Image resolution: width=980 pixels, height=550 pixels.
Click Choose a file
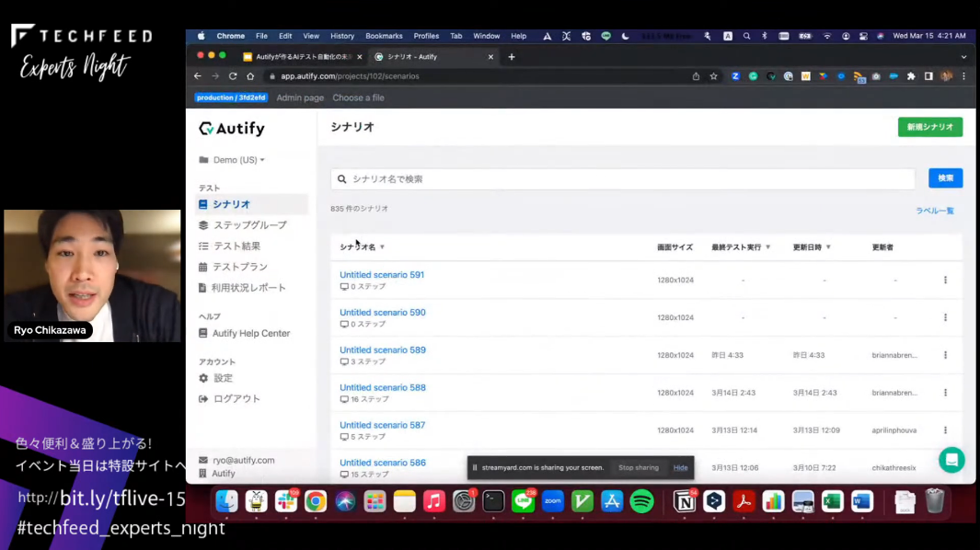(358, 98)
